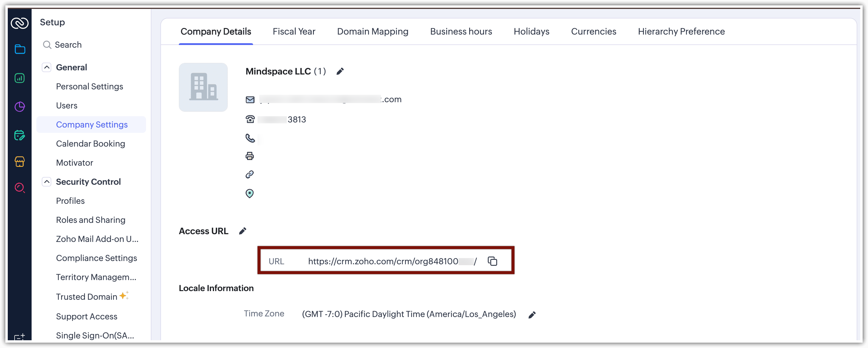
Task: Collapse the Security Control section
Action: (x=46, y=182)
